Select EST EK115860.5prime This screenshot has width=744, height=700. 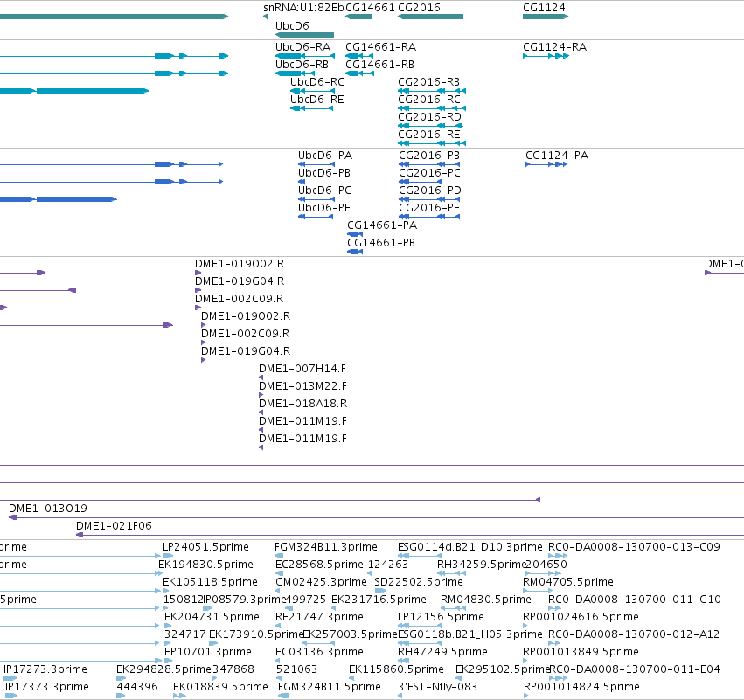(351, 679)
